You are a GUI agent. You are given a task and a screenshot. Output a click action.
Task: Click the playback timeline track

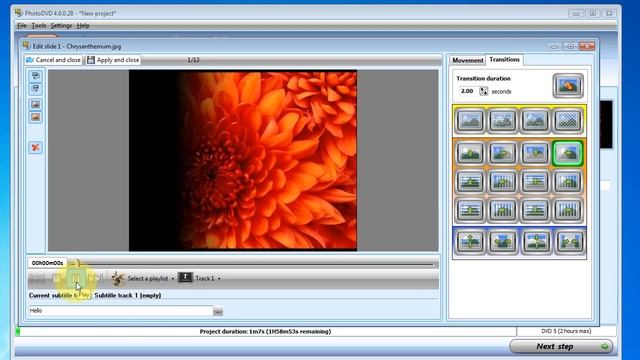click(253, 264)
